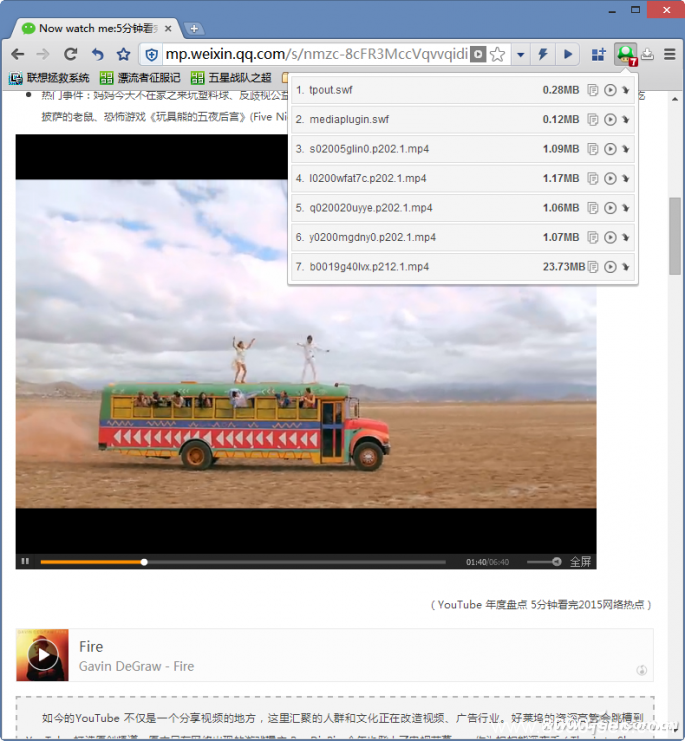Click the small icon at the right of the Fire audio card
Image resolution: width=685 pixels, height=741 pixels.
(642, 670)
